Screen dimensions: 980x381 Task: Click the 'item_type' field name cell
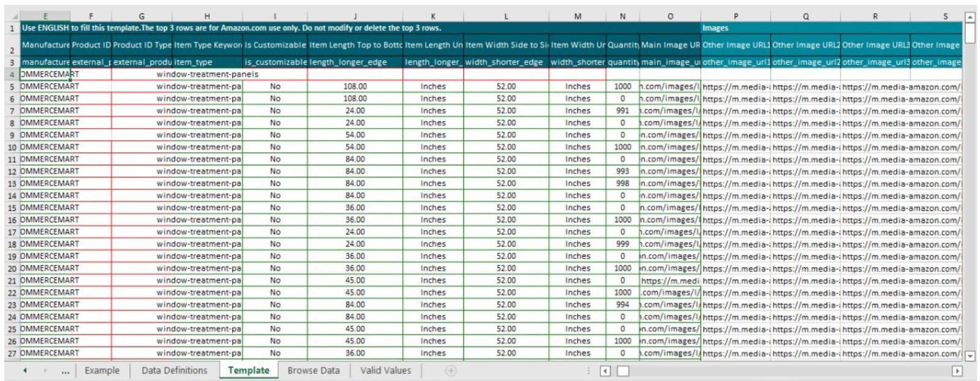[208, 62]
